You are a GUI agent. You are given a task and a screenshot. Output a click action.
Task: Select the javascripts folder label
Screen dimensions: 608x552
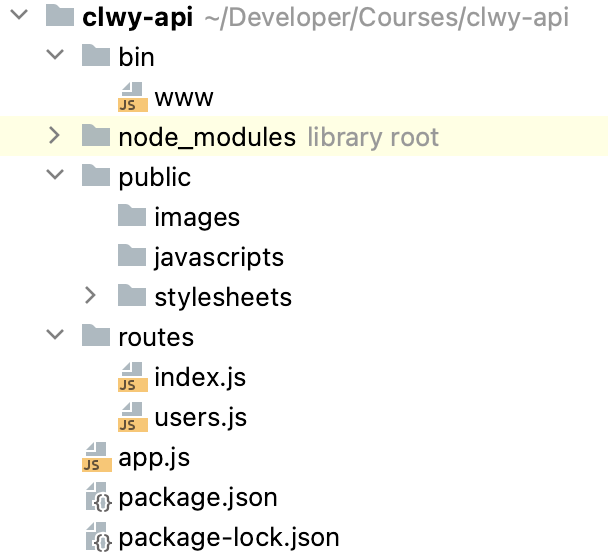click(x=219, y=258)
